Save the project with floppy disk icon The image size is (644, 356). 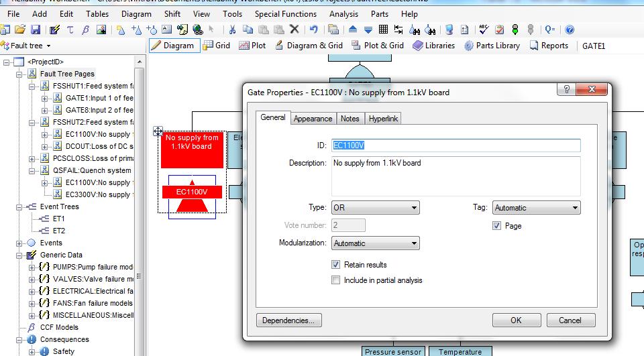pos(36,29)
